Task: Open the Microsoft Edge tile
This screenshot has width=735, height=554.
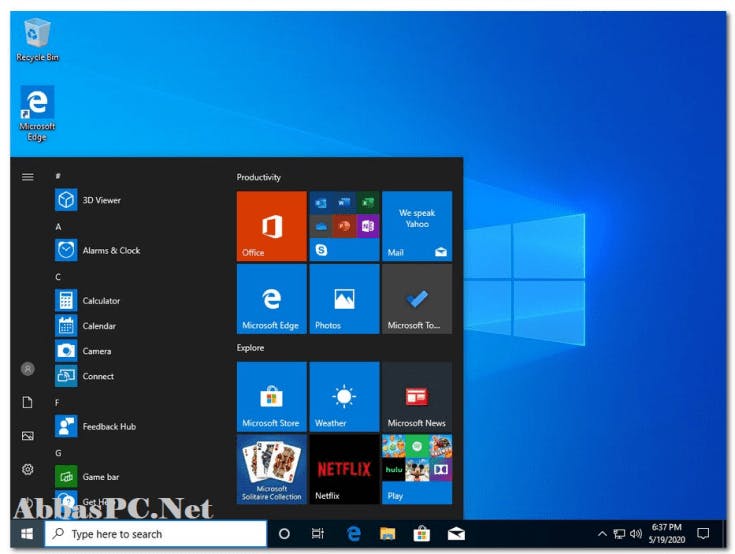Action: [271, 299]
